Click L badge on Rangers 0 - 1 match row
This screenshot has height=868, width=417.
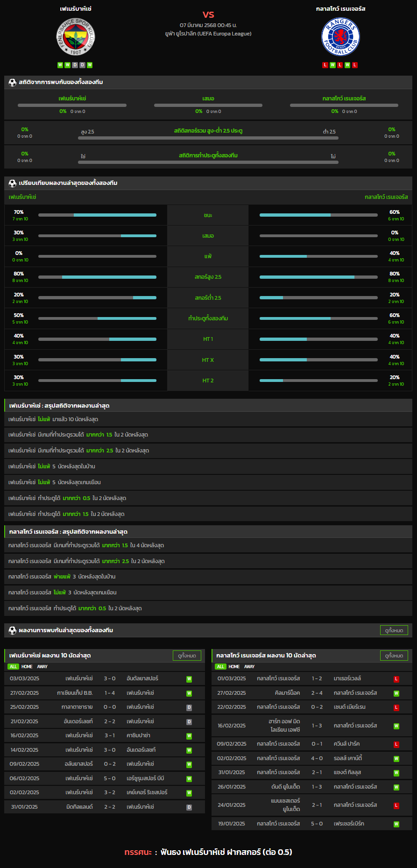click(396, 744)
